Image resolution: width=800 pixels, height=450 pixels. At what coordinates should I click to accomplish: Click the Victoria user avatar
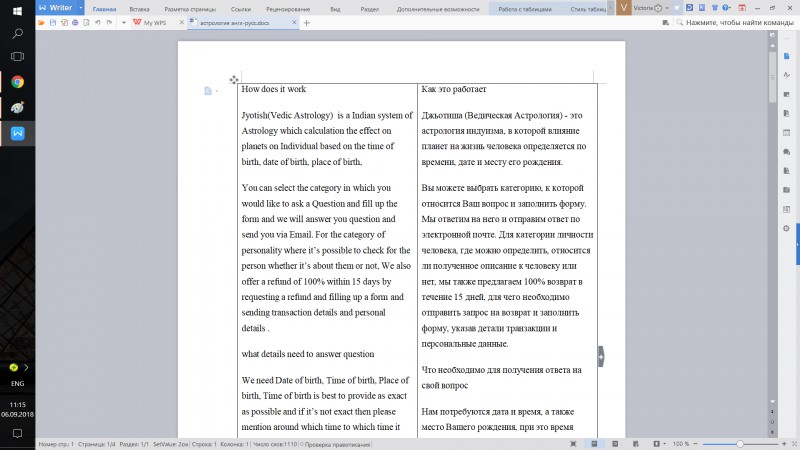(623, 8)
